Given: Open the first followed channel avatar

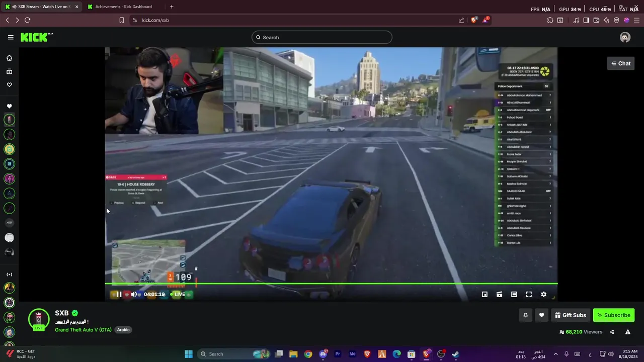Looking at the screenshot, I should click(x=9, y=120).
